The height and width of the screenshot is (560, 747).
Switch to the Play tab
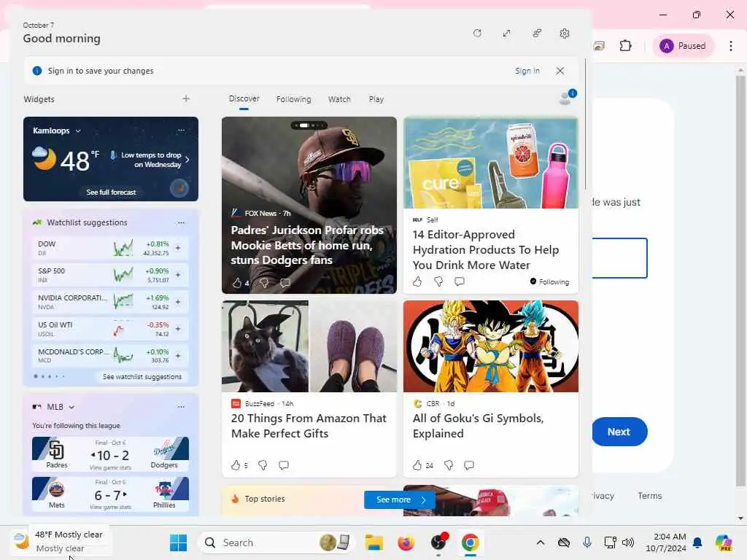376,99
